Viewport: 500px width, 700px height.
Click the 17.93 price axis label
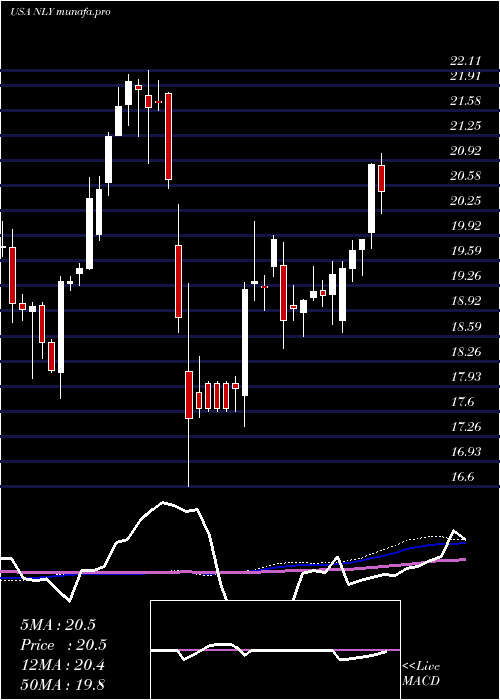pyautogui.click(x=466, y=377)
